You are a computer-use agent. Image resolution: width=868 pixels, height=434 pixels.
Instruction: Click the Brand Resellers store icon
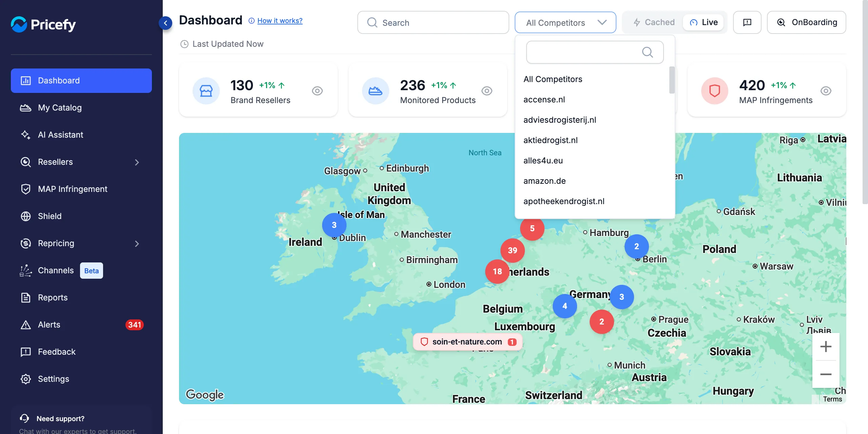coord(206,91)
